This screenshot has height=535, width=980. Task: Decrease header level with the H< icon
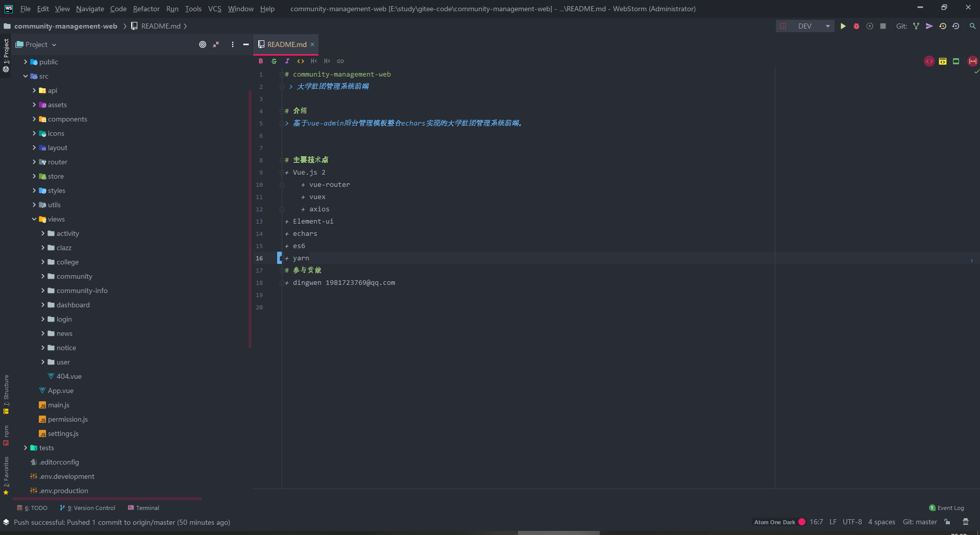click(x=314, y=61)
